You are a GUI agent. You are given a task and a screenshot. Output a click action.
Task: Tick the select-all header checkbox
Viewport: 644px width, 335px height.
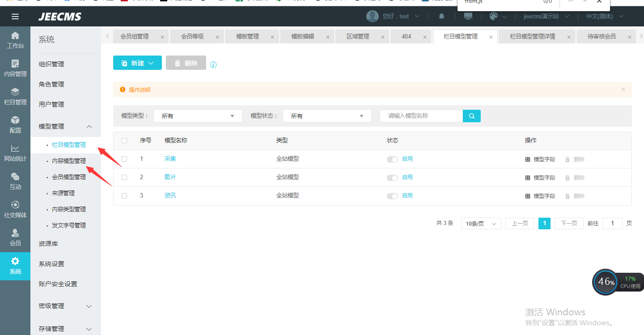pos(124,141)
